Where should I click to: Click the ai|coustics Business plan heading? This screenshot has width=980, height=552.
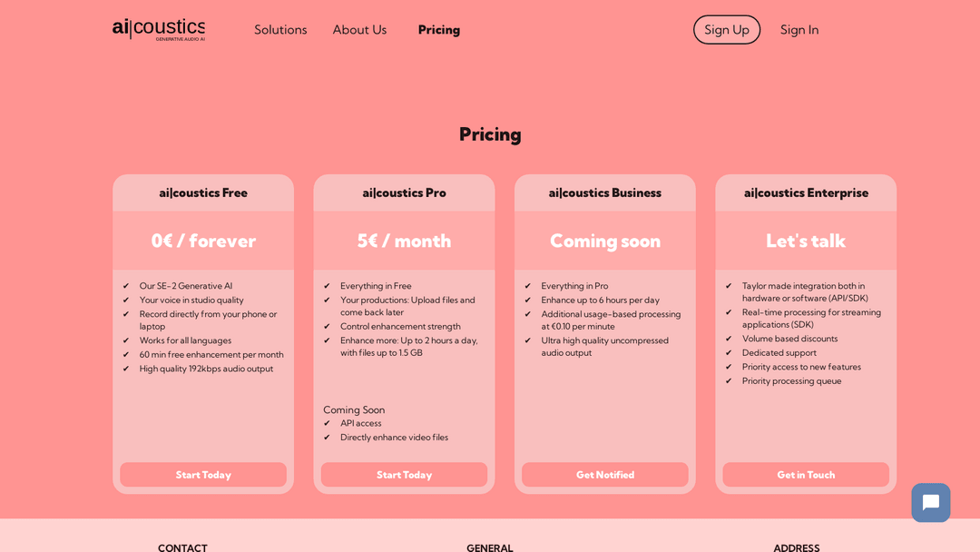click(605, 192)
